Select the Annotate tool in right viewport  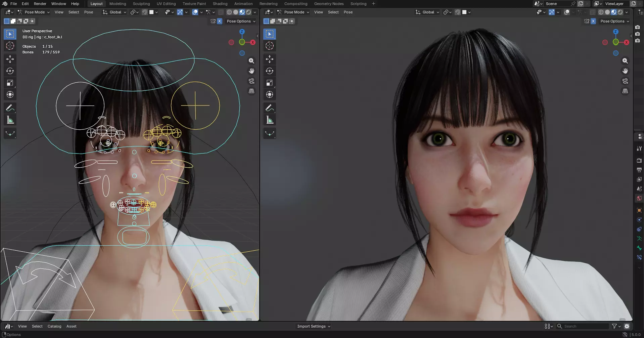[270, 108]
